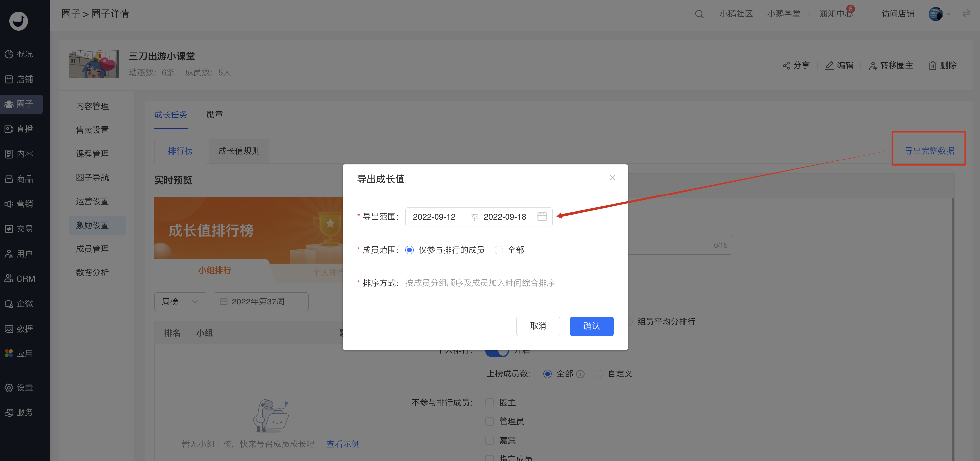Open 售卖设置 menu item
This screenshot has height=461, width=980.
pyautogui.click(x=92, y=130)
